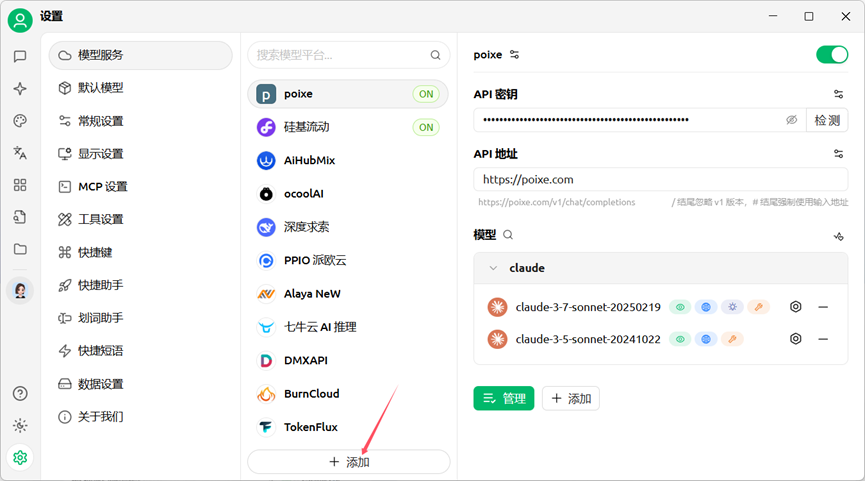
Task: Open 模型服务 settings section
Action: coord(141,55)
